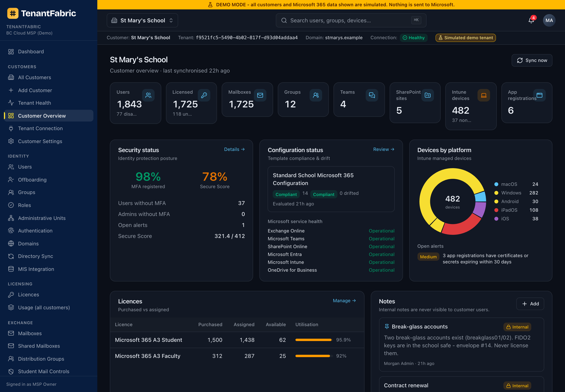
Task: Click the Tenant Health pulse icon in sidebar
Action: (x=11, y=103)
